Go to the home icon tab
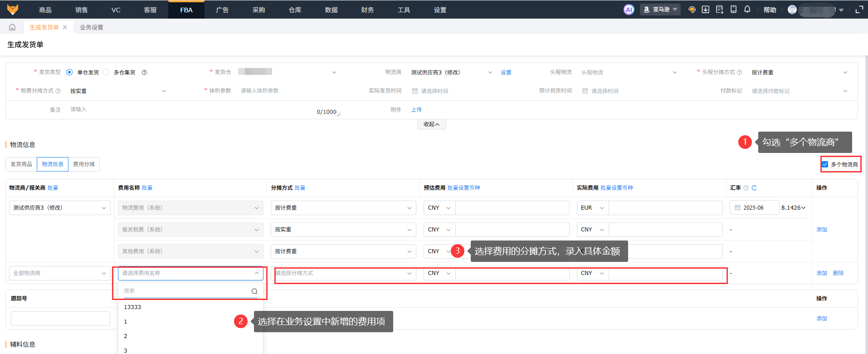Viewport: 868px width, 354px height. (12, 27)
